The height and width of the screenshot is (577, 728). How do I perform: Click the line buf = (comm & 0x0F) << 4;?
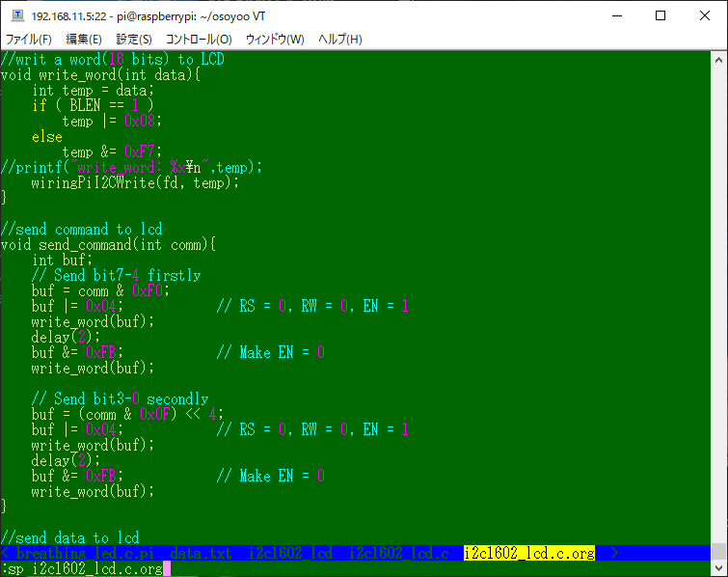tap(127, 414)
